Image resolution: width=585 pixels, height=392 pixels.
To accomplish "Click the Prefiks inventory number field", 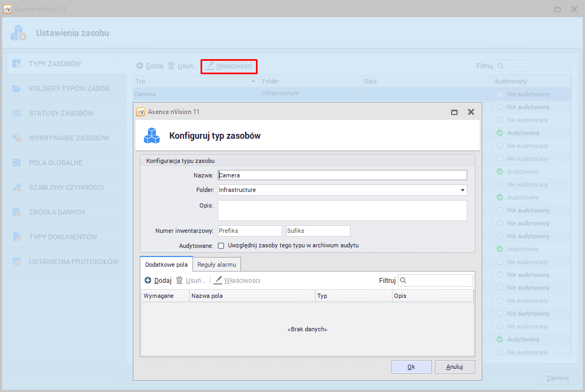I will 249,231.
